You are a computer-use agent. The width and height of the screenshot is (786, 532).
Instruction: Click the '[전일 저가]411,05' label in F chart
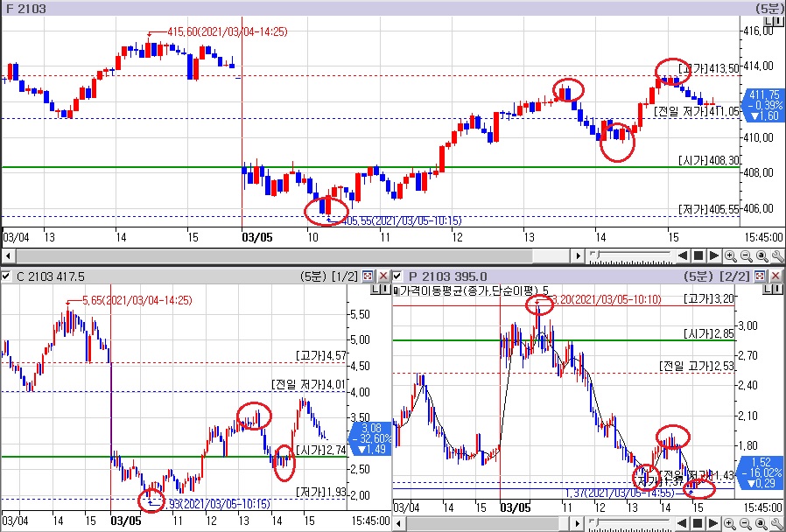click(x=697, y=112)
